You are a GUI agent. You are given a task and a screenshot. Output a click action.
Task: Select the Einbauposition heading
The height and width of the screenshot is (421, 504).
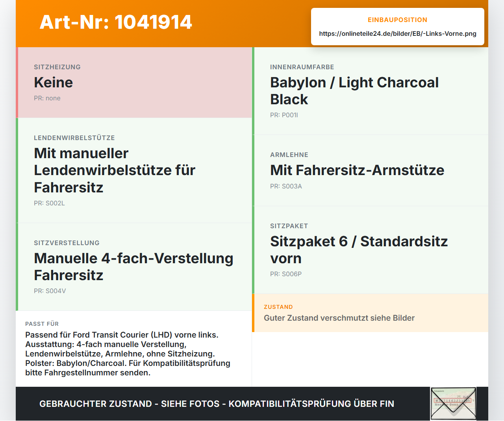(x=398, y=20)
